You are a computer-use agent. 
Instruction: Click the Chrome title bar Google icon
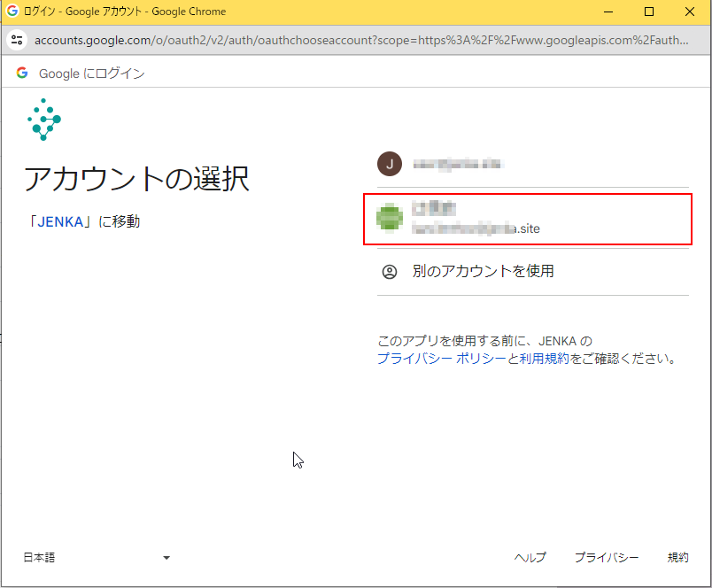(x=12, y=11)
